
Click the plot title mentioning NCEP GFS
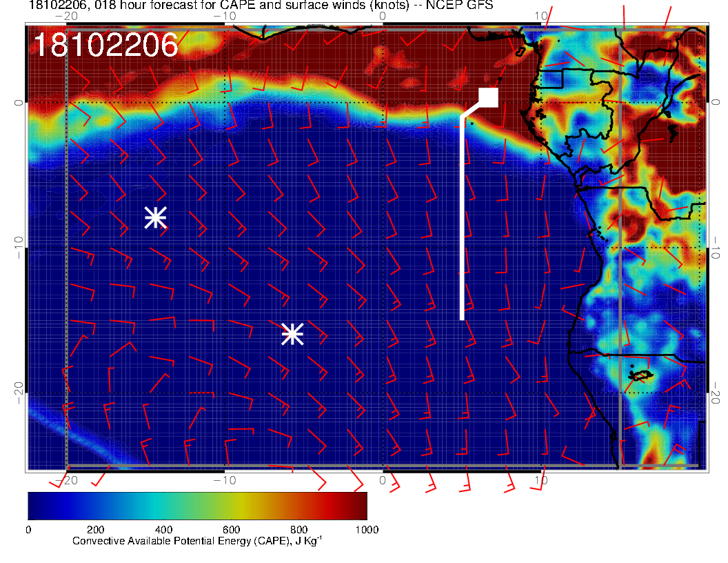coord(261,6)
